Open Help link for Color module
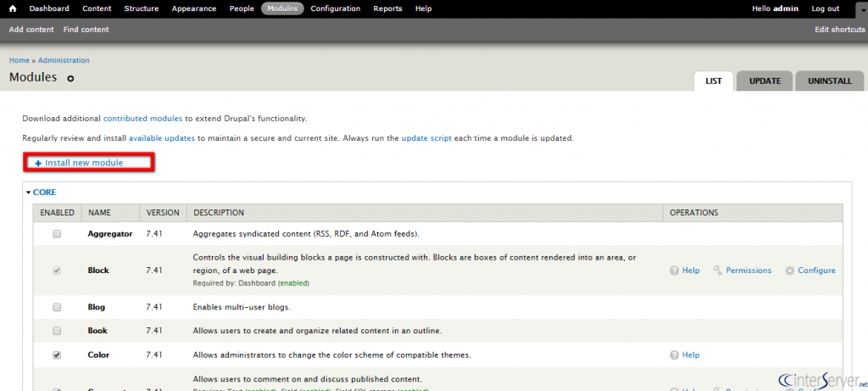 coord(691,355)
